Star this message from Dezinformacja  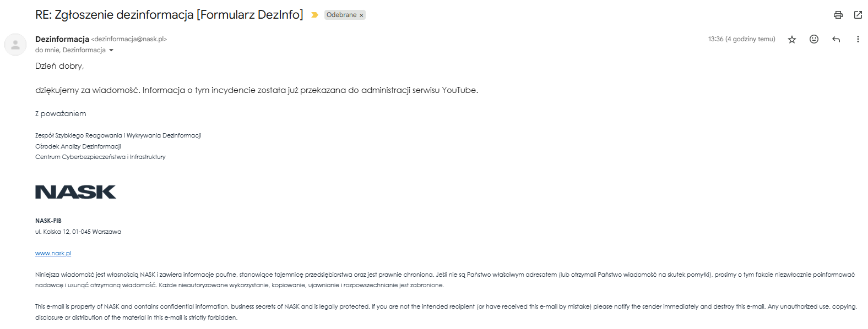792,39
